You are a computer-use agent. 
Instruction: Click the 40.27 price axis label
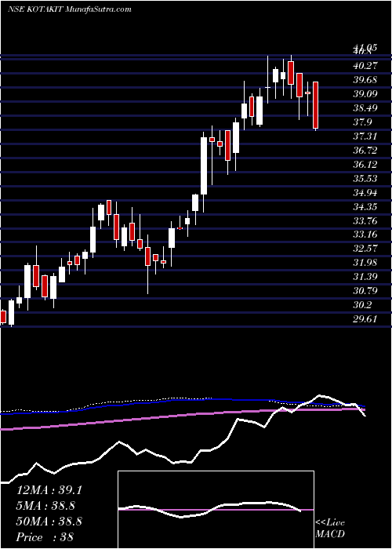point(365,65)
